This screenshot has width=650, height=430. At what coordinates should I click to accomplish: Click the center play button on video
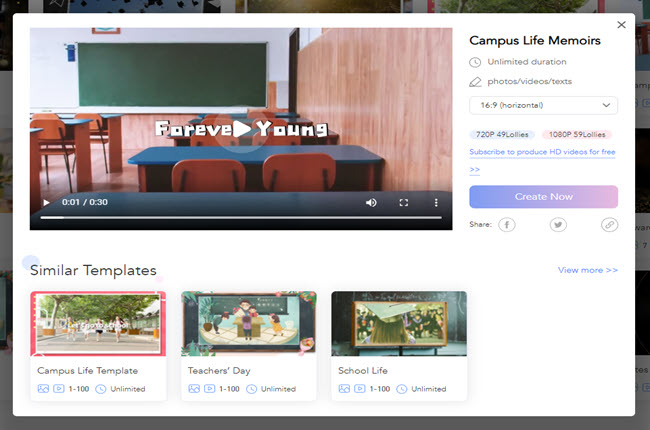click(x=241, y=129)
